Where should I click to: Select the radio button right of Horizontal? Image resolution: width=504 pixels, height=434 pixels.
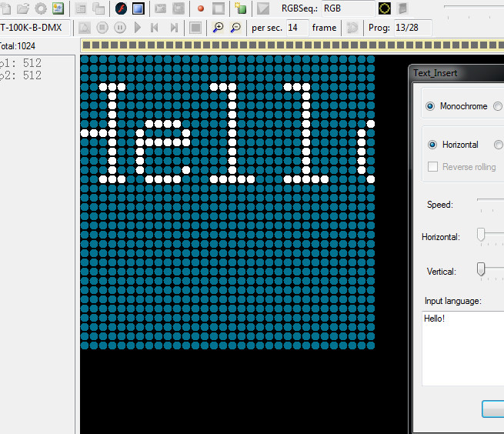point(499,145)
